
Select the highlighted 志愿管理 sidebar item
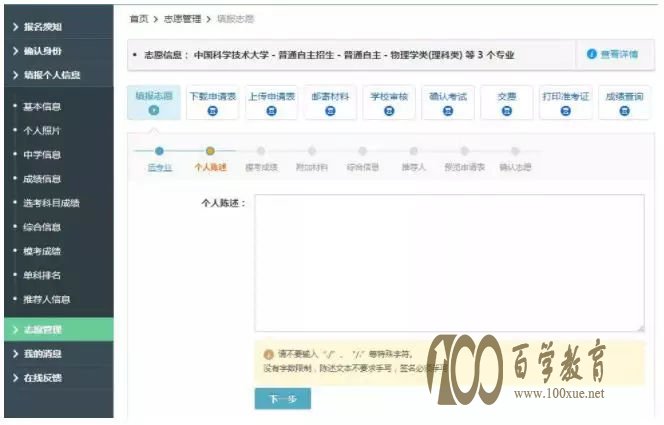59,329
